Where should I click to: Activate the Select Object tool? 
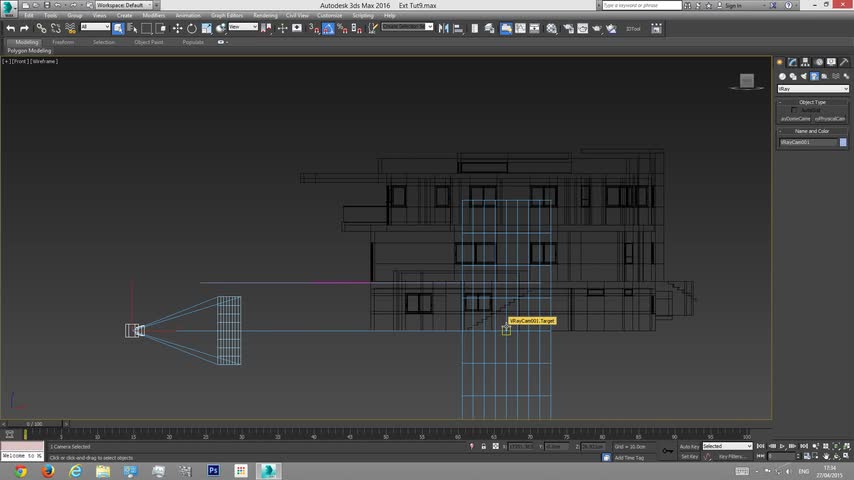tap(118, 28)
